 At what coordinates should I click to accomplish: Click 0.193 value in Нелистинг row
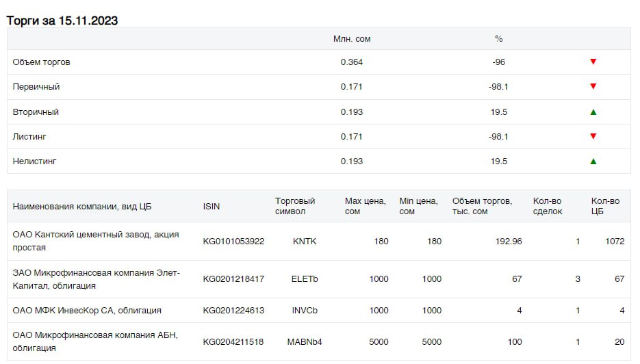point(351,161)
